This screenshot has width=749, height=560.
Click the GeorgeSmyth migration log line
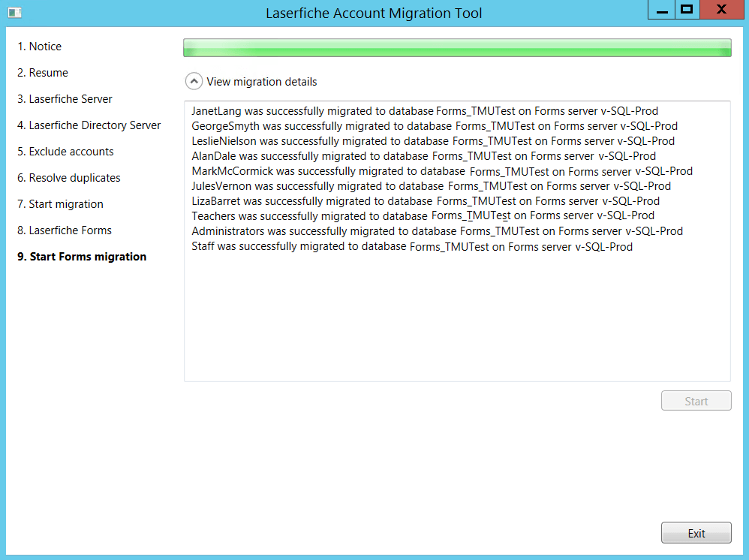coord(435,126)
